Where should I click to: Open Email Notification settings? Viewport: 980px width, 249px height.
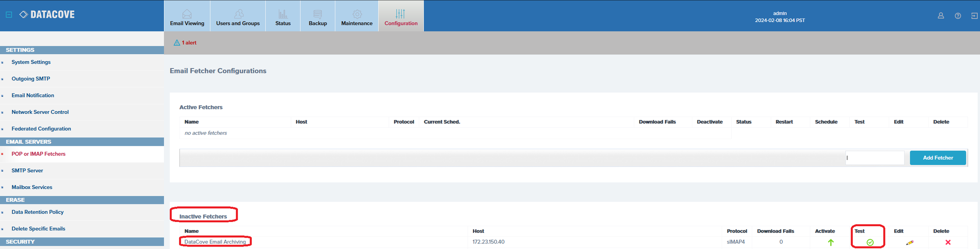(x=33, y=95)
